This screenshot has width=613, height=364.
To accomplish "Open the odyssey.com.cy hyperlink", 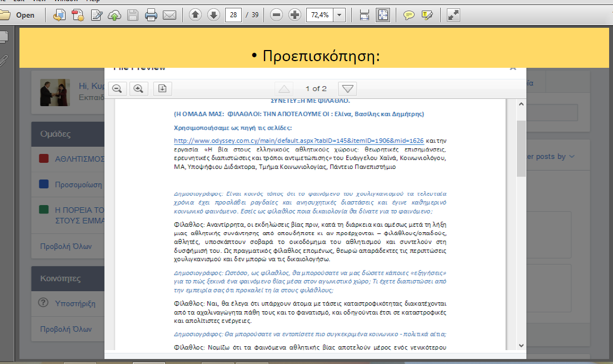I will (x=298, y=141).
